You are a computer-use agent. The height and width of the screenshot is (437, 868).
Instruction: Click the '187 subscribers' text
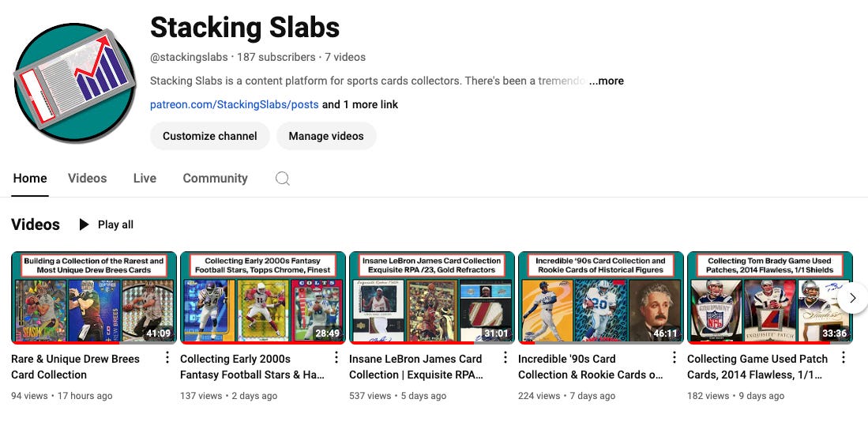[x=276, y=57]
